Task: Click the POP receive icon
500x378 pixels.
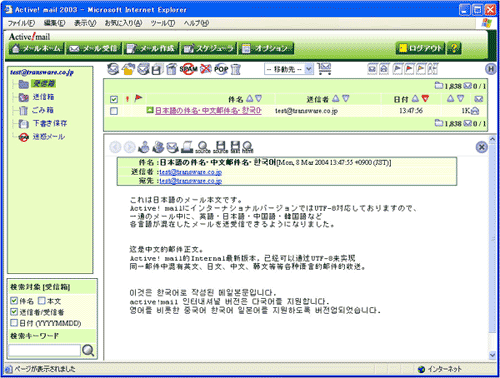Action: pyautogui.click(x=221, y=69)
